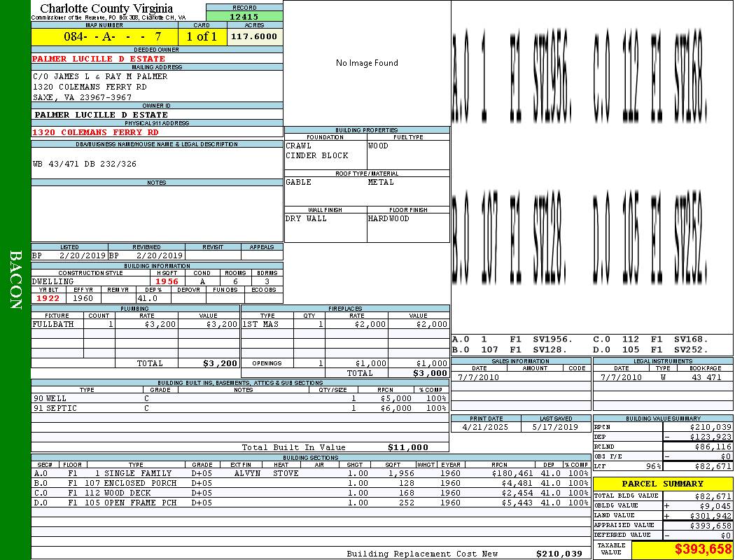Click the PARCEL SUMMARY header
The image size is (735, 560).
click(663, 484)
